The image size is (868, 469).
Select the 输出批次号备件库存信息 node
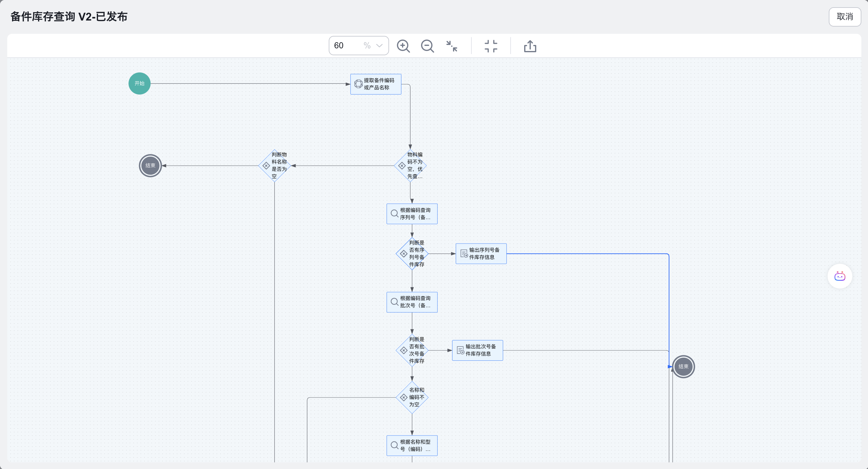point(477,350)
